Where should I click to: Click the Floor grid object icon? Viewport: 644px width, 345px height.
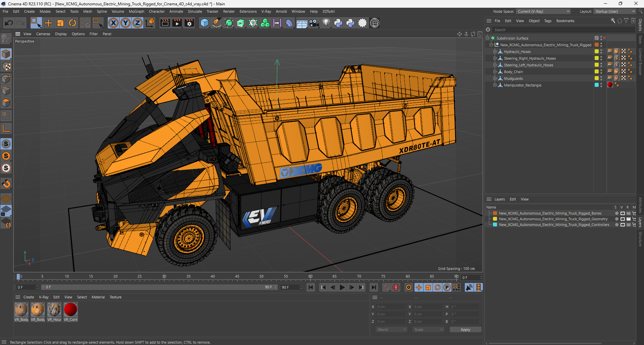(x=302, y=23)
